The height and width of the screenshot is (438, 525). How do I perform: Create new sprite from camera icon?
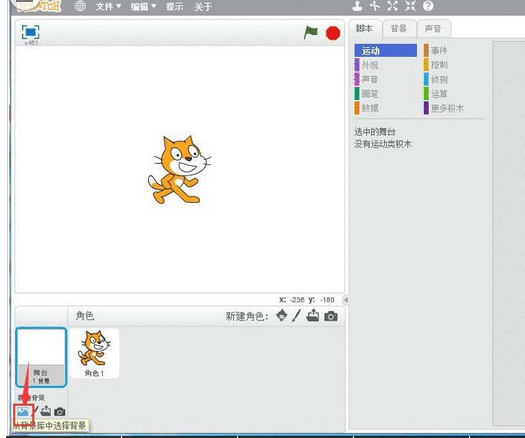click(x=331, y=316)
